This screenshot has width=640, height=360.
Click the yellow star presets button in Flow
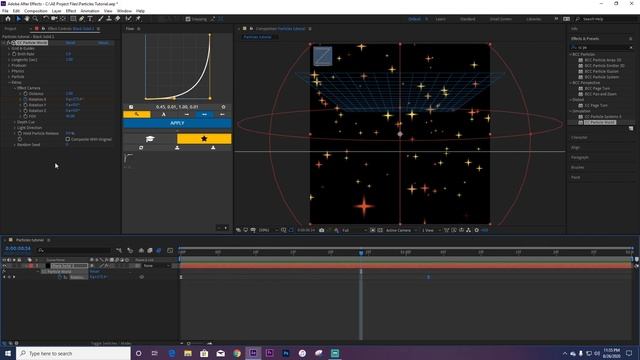[204, 139]
